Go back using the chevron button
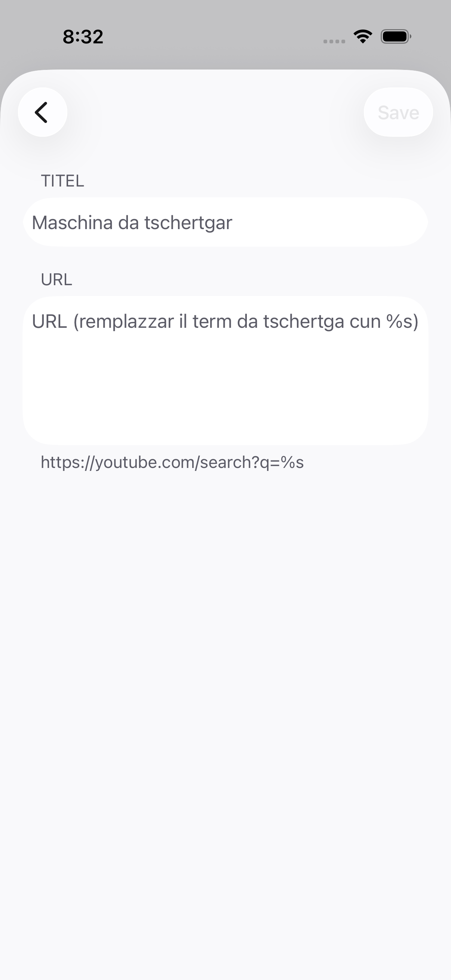 point(43,112)
